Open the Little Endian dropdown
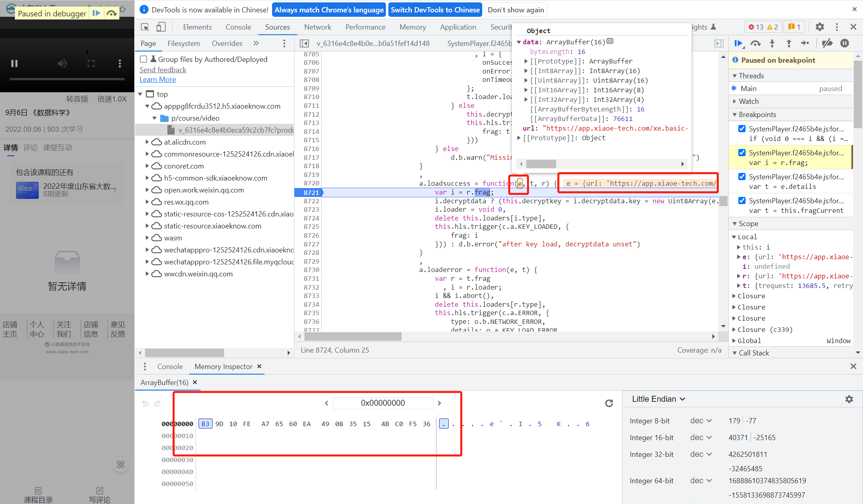 pos(658,399)
